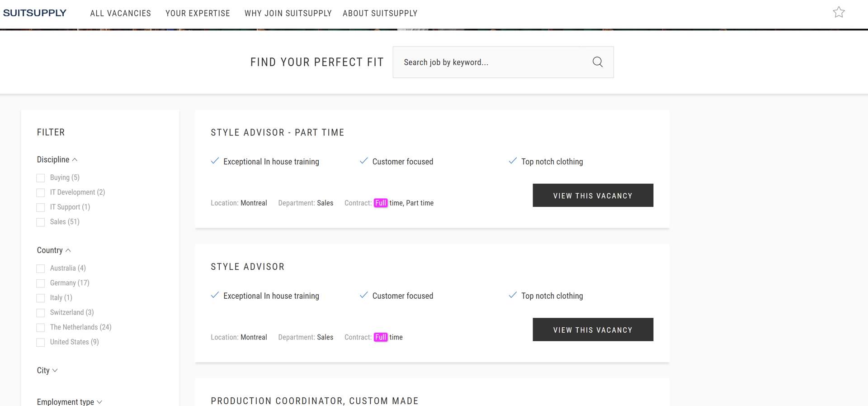Tick The Netherlands (24) checkbox
The width and height of the screenshot is (868, 406).
[x=41, y=327]
